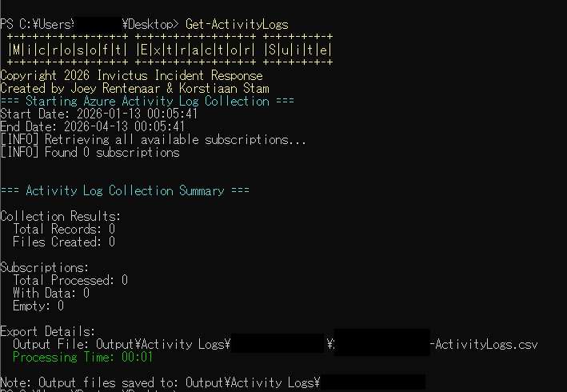
Task: Click the Found 0 subscriptions message
Action: 90,153
